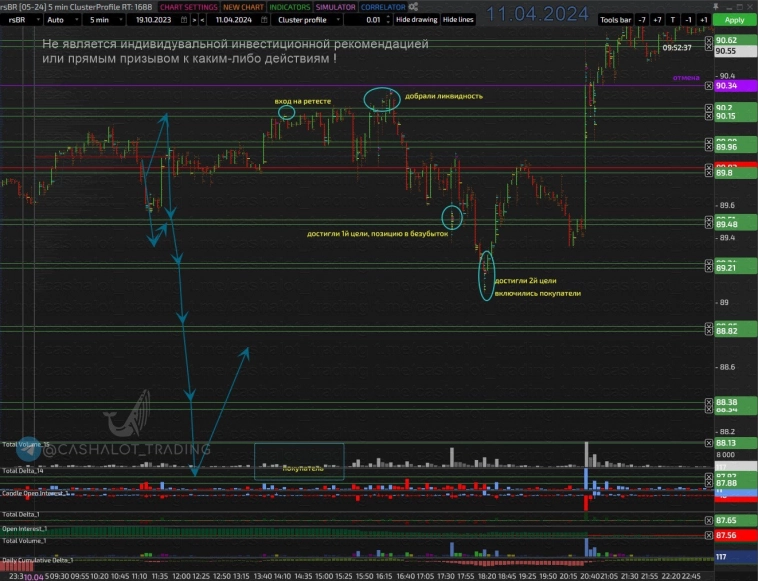The height and width of the screenshot is (581, 758).
Task: Toggle the Hide drawing option
Action: click(416, 19)
